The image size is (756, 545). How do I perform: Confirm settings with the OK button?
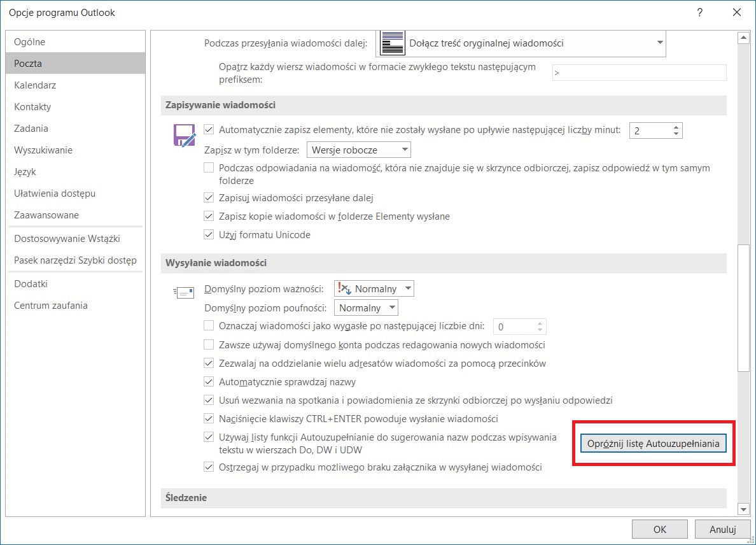click(659, 529)
